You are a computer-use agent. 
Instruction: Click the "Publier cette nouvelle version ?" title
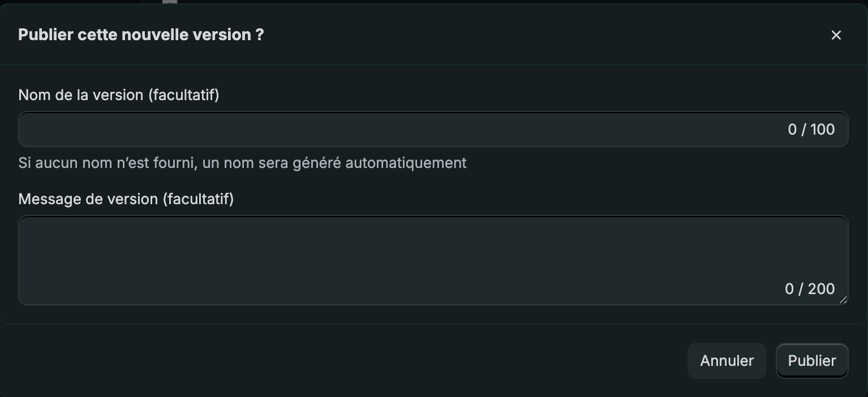pyautogui.click(x=141, y=35)
